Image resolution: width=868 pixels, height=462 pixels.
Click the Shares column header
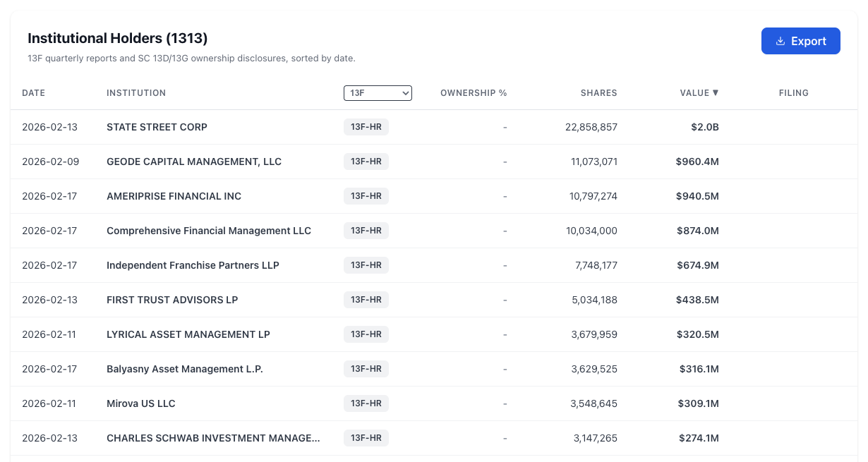point(599,93)
